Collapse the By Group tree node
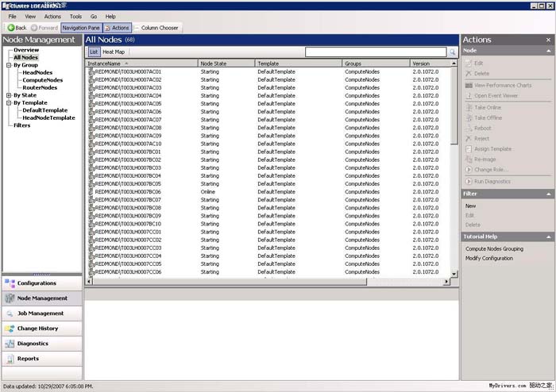The image size is (556, 392). point(8,65)
